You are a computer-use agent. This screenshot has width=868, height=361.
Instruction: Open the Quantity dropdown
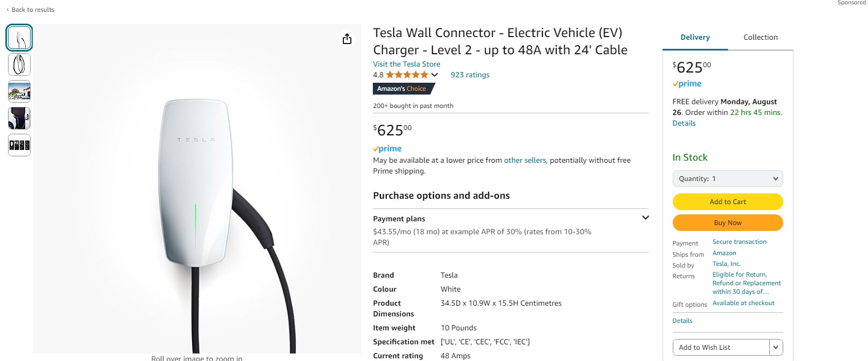click(x=727, y=179)
